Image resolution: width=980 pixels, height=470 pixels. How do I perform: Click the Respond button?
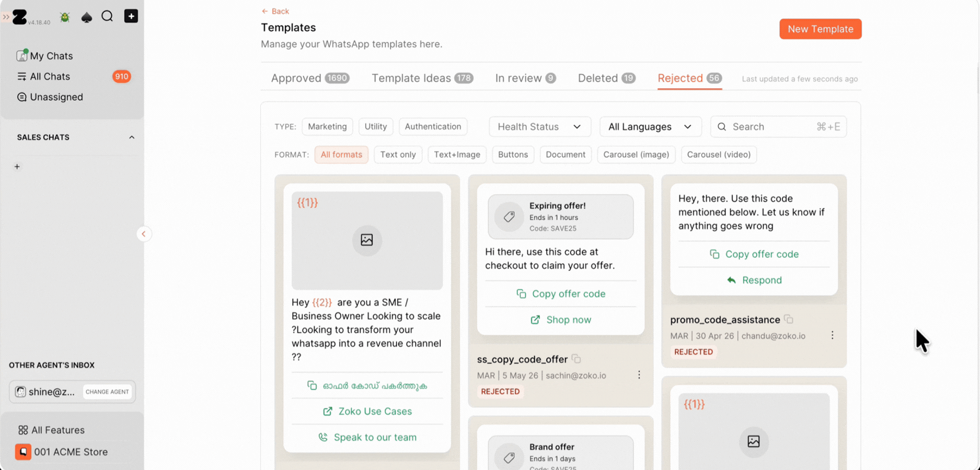754,280
